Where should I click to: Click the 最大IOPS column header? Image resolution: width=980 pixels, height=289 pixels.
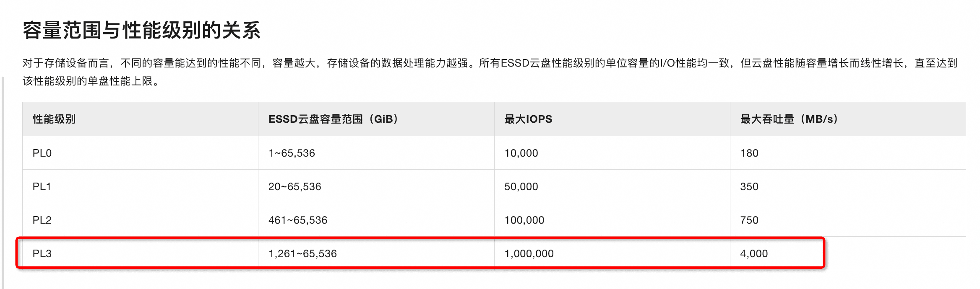click(x=528, y=119)
